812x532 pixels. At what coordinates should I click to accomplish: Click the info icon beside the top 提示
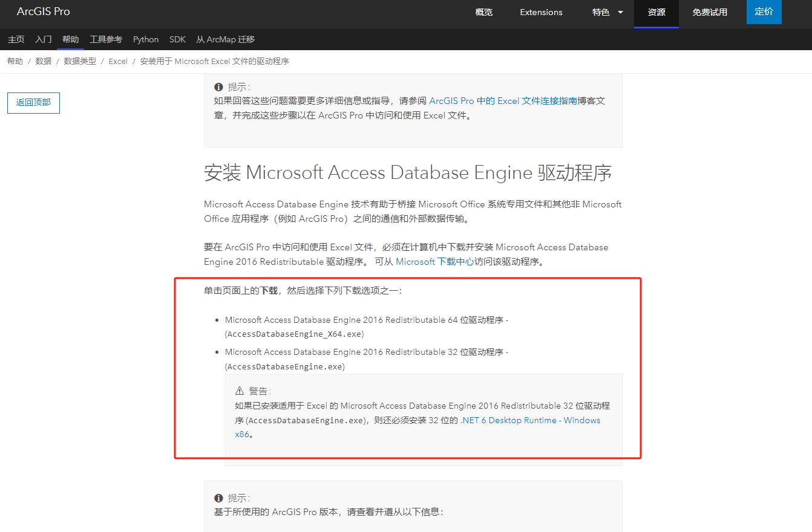(218, 87)
